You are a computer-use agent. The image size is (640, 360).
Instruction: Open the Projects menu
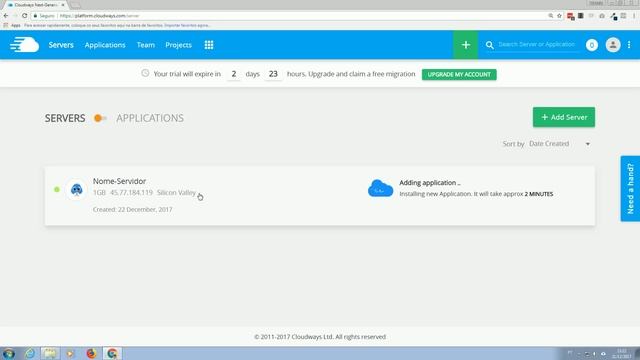[x=178, y=45]
